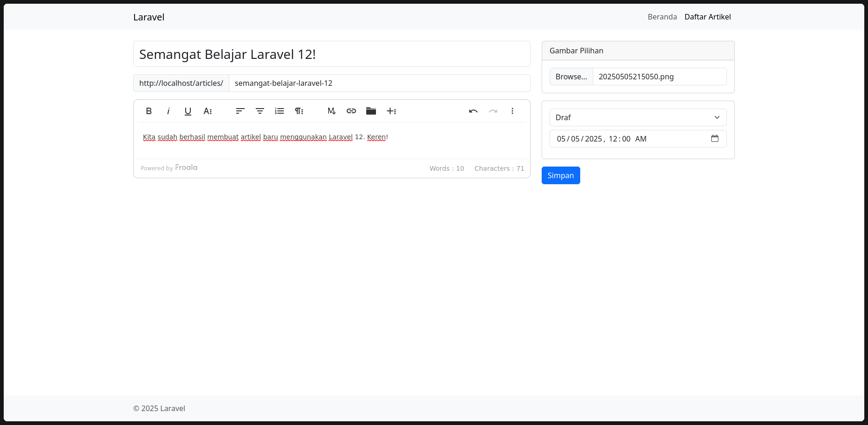The width and height of the screenshot is (868, 425).
Task: Click inside the article body text
Action: tap(266, 137)
